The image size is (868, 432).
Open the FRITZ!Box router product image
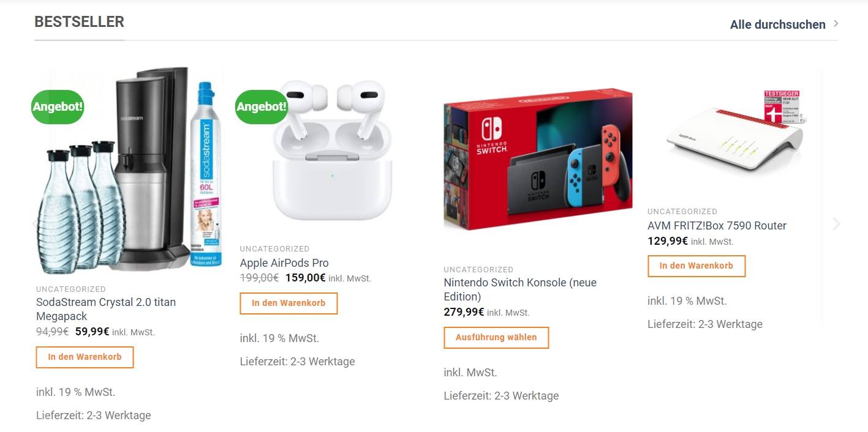734,130
